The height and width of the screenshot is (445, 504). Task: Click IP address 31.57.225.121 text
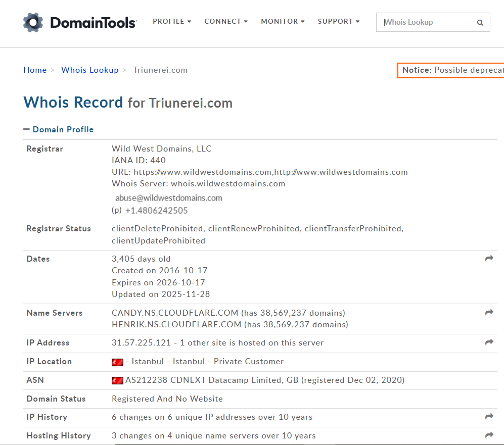(141, 342)
